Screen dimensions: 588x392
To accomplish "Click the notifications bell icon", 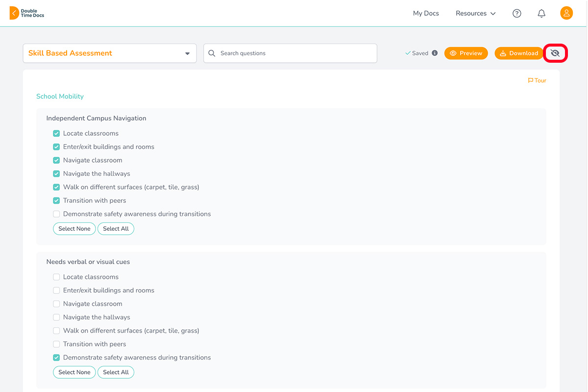I will tap(541, 13).
